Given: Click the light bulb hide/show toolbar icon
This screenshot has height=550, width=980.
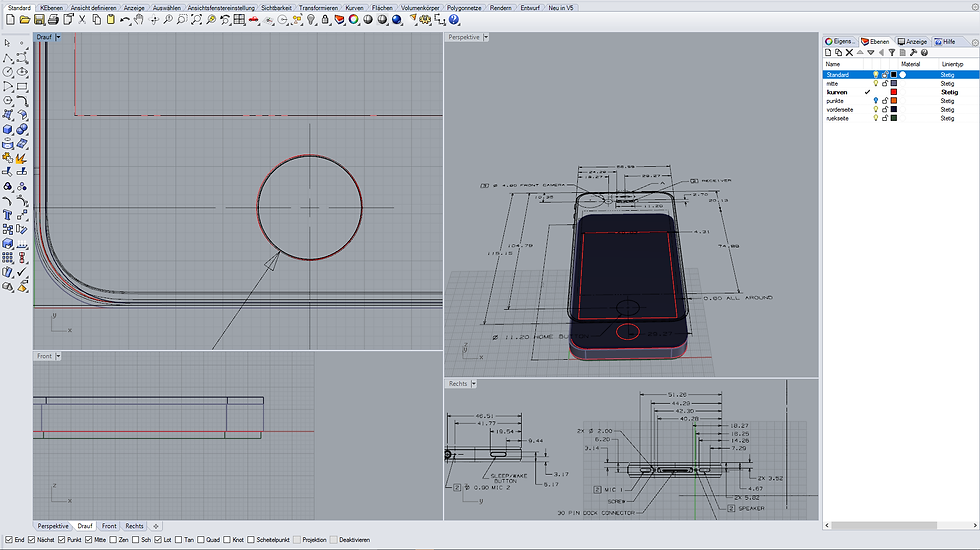Looking at the screenshot, I should [x=311, y=20].
